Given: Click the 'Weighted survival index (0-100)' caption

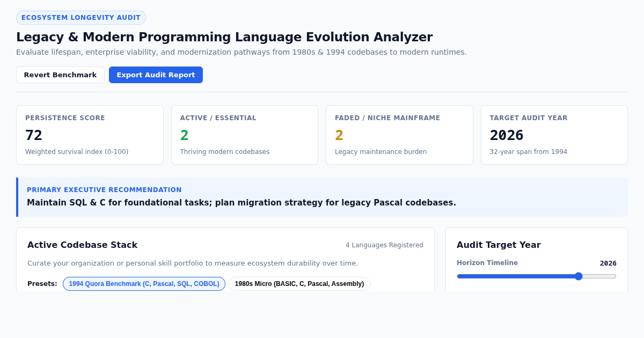Looking at the screenshot, I should [77, 152].
